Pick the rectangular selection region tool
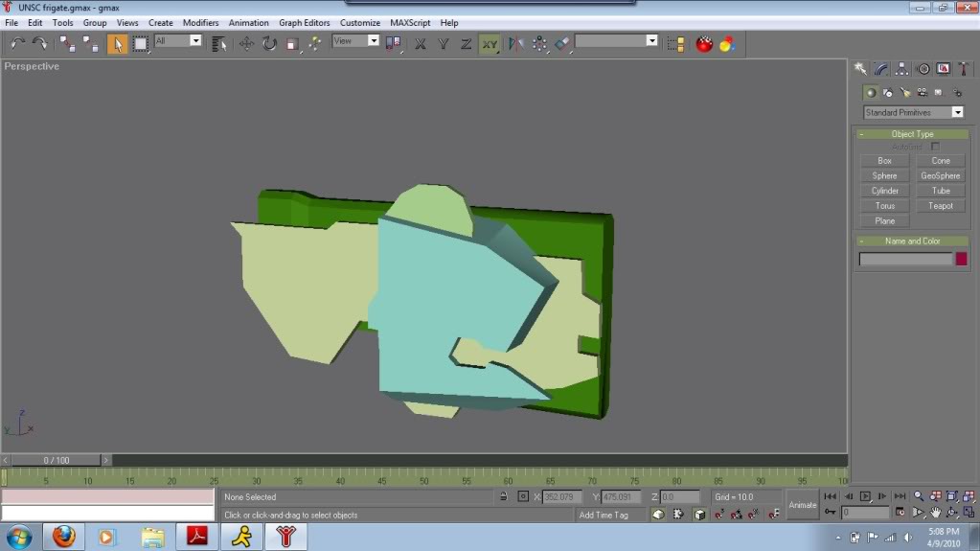980x551 pixels. tap(141, 44)
